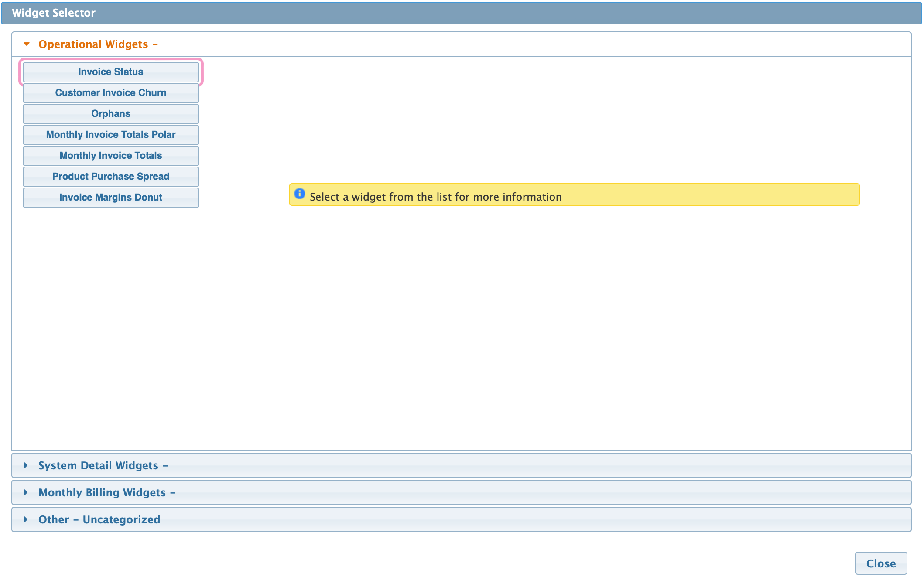
Task: Click the info icon in the yellow banner
Action: pyautogui.click(x=300, y=194)
